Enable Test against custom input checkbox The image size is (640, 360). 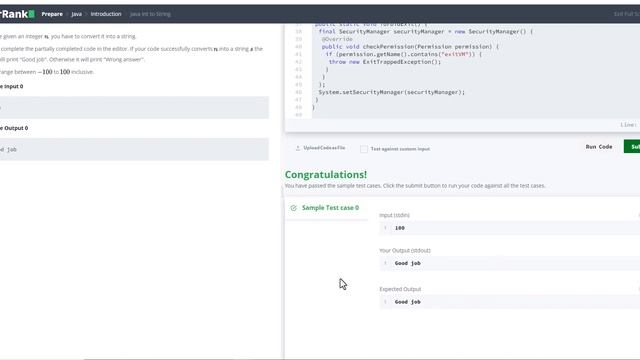point(364,149)
